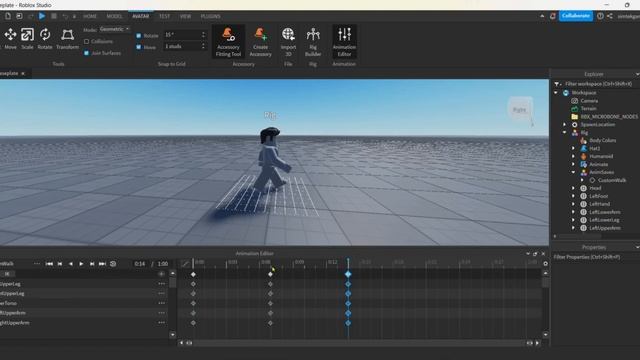Viewport: 640px width, 360px height.
Task: Click Create Accessory
Action: (x=260, y=42)
